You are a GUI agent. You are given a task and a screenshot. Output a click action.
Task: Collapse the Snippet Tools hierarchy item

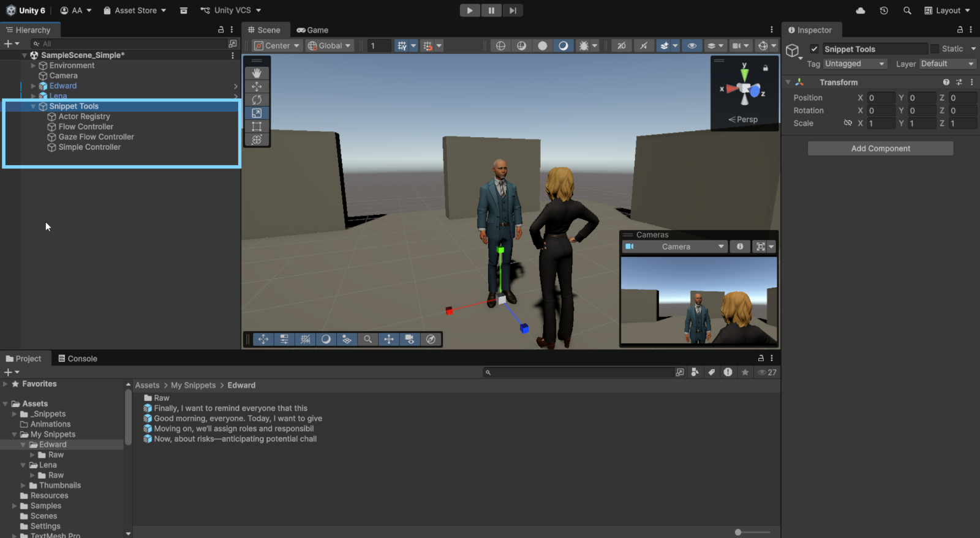[x=33, y=106]
